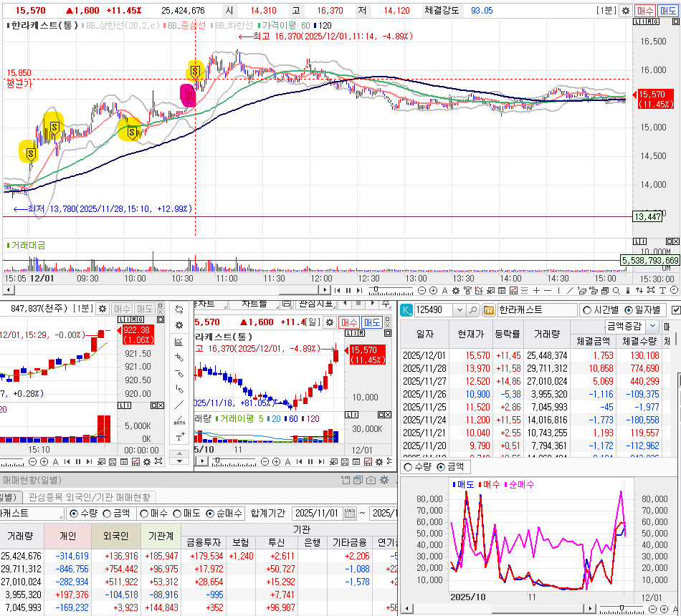Select the horizontal line tool in main toolbar
681x616 pixels.
point(548,290)
